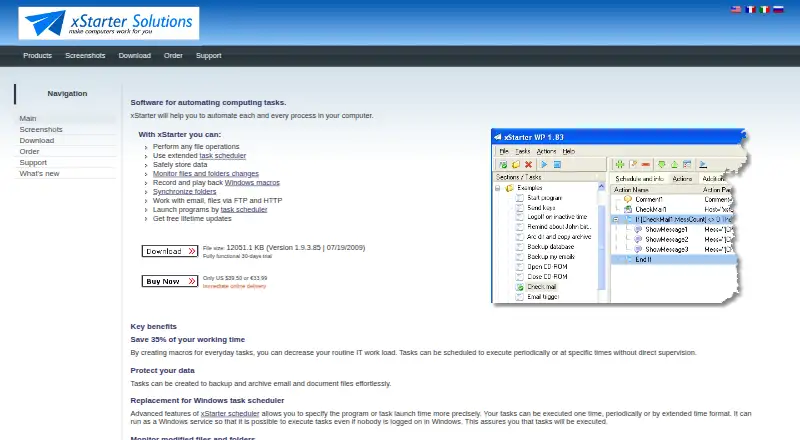800x440 pixels.
Task: Click the Download button with red arrows
Action: click(170, 251)
